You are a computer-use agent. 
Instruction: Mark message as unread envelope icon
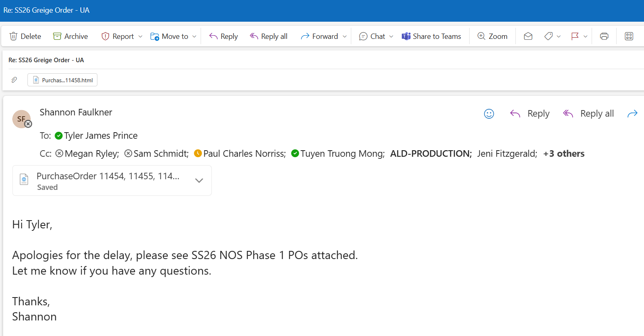tap(528, 36)
